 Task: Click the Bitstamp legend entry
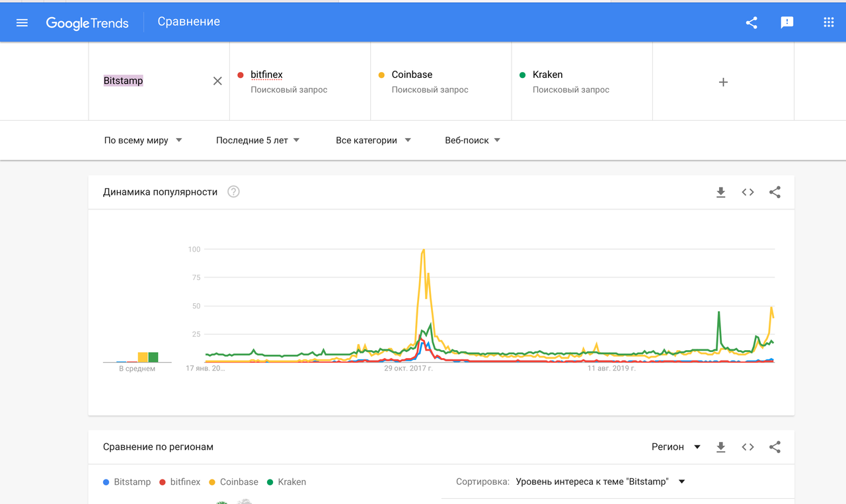(127, 482)
